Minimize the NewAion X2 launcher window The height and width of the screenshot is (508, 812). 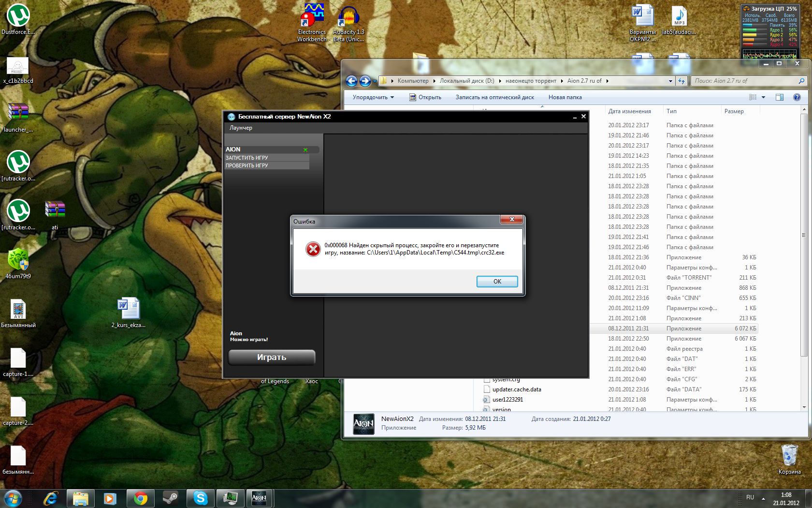pos(575,117)
